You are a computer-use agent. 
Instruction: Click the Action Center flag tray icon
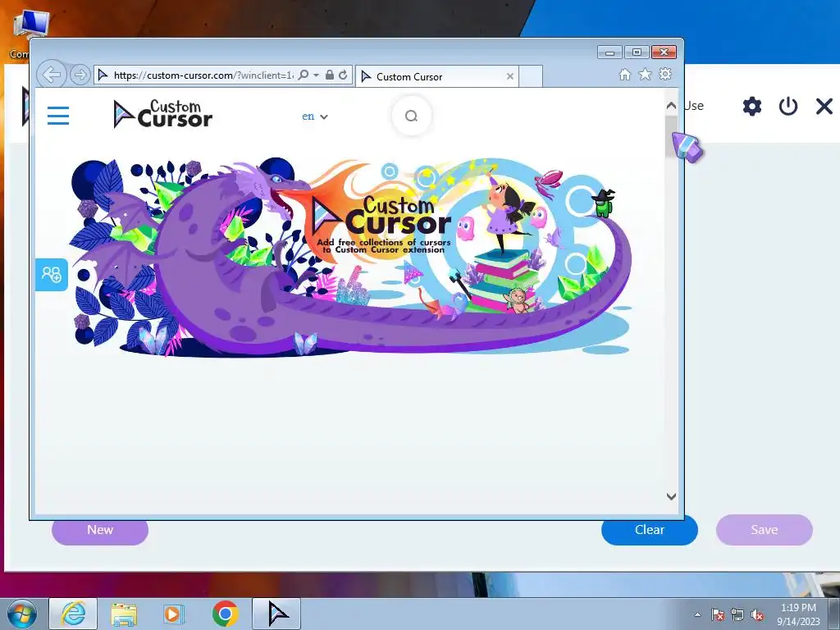pyautogui.click(x=718, y=614)
